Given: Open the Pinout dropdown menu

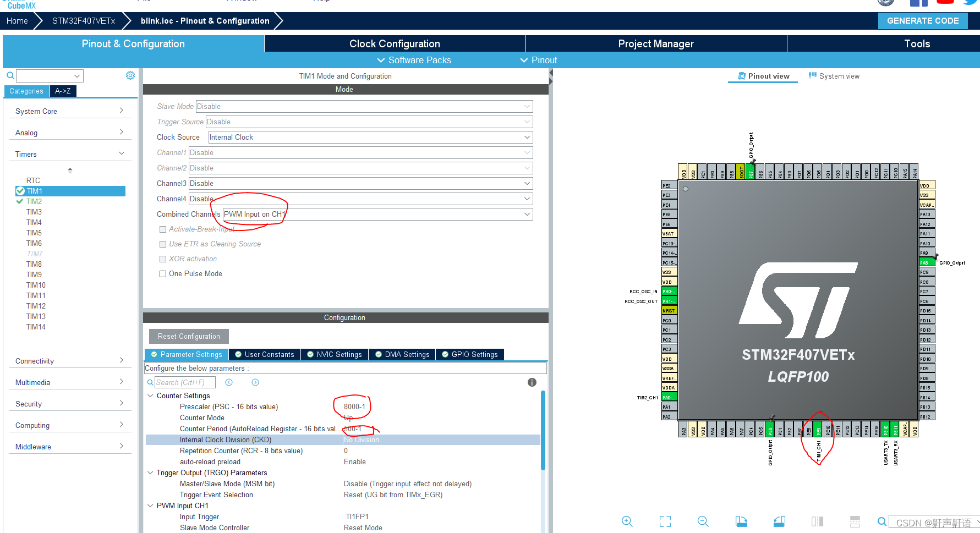Looking at the screenshot, I should [539, 60].
